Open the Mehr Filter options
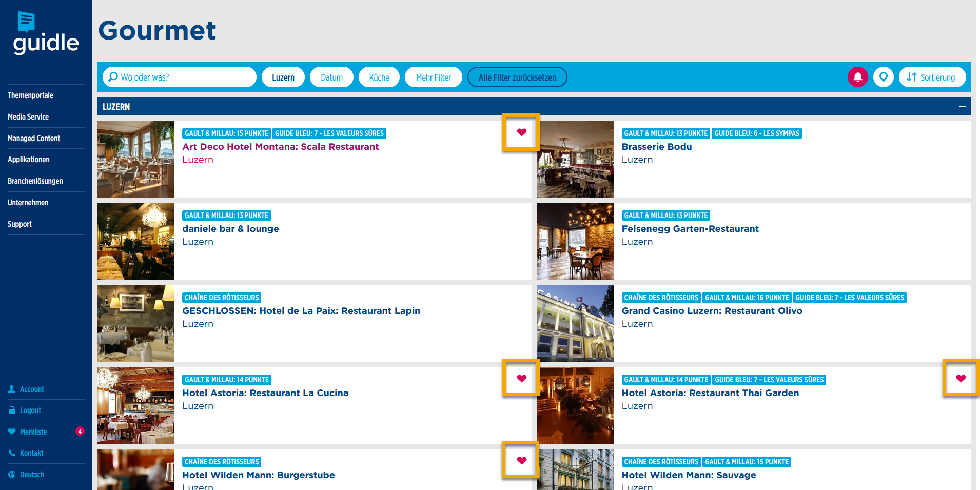Viewport: 980px width, 490px height. pyautogui.click(x=434, y=77)
